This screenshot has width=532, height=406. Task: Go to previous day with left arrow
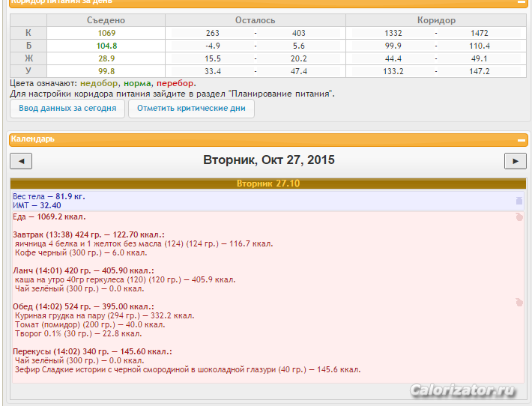[x=21, y=161]
